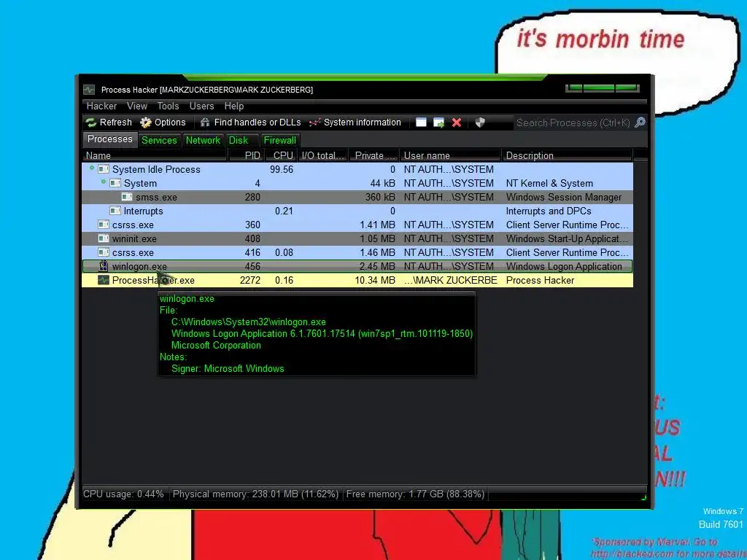
Task: Sort by the User name column header
Action: (x=451, y=156)
